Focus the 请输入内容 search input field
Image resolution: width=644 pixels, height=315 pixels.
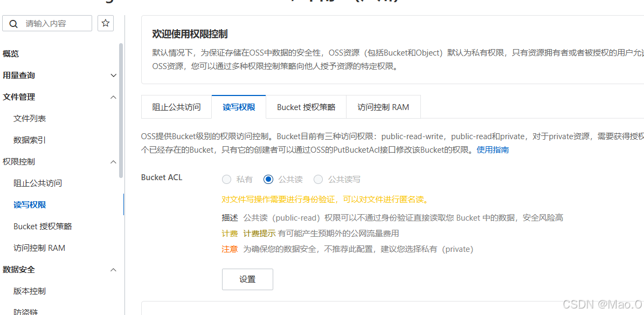tap(47, 23)
